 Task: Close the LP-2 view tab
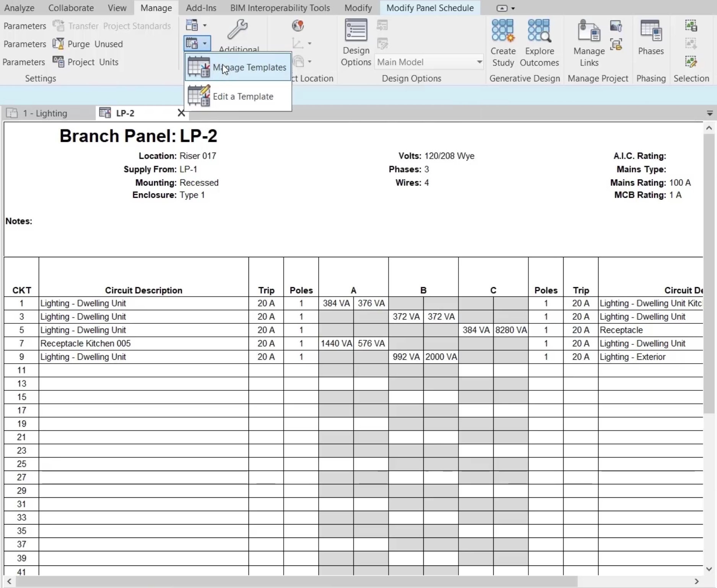pyautogui.click(x=181, y=112)
